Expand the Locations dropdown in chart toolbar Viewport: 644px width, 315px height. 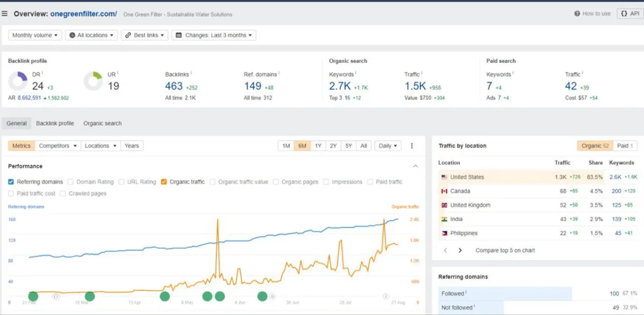[100, 146]
